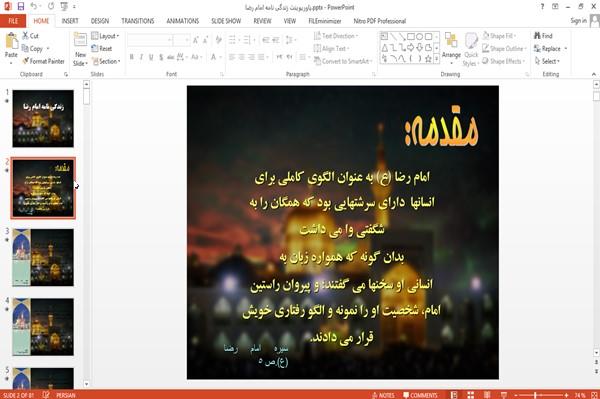Click the Paste icon in Clipboard
The image size is (600, 399).
pyautogui.click(x=11, y=41)
